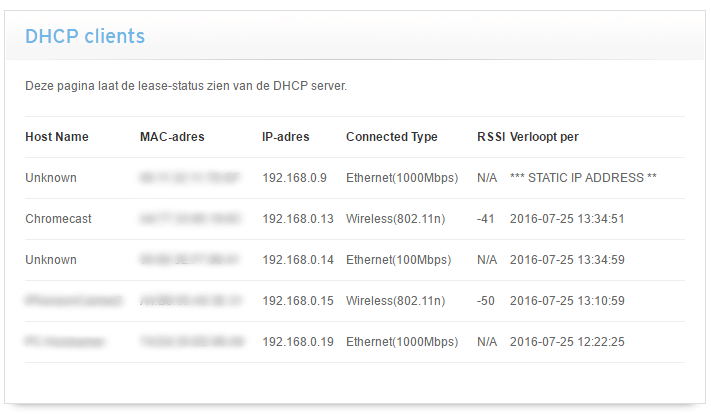Click expiry time 2016-07-25 12:22:25
This screenshot has width=711, height=414.
click(x=567, y=342)
